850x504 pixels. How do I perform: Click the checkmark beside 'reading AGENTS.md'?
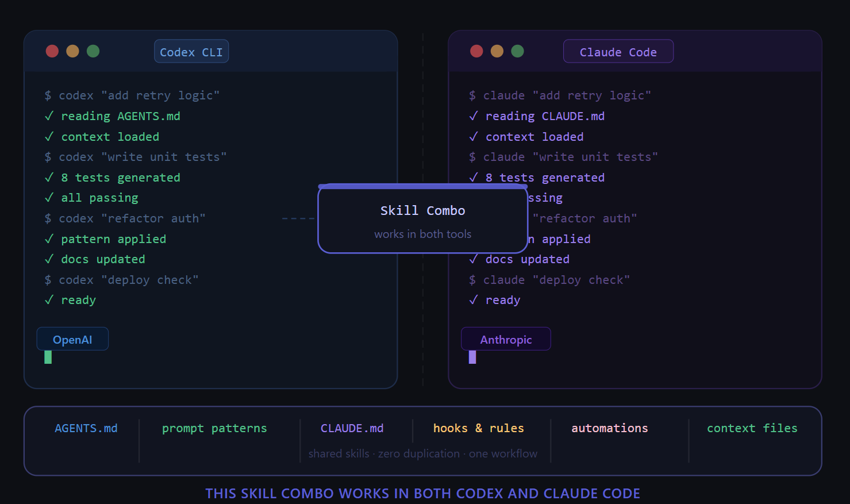(49, 116)
